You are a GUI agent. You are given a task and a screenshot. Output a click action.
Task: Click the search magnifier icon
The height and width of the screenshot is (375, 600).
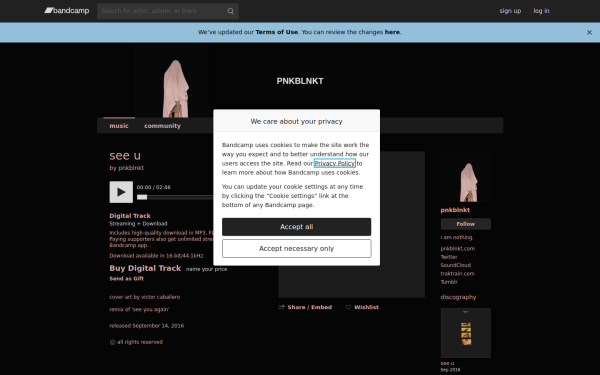click(x=230, y=11)
